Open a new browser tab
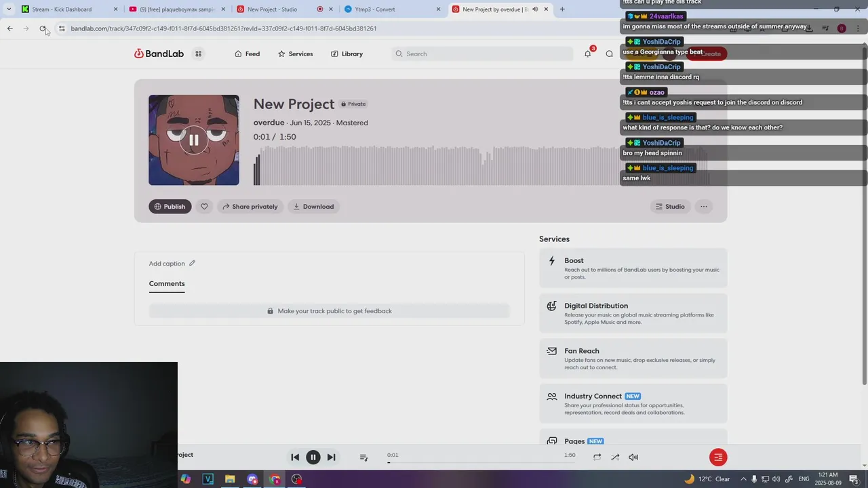The image size is (868, 488). coord(562,9)
